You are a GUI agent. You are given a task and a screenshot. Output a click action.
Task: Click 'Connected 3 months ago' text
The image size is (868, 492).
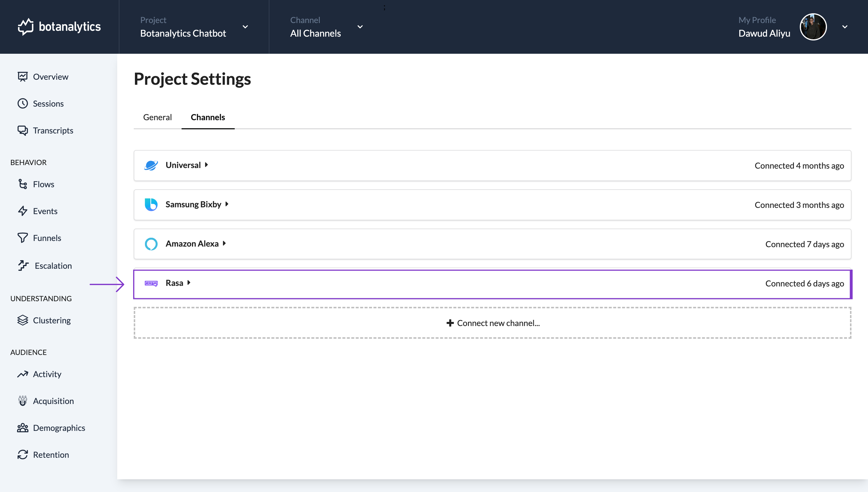tap(799, 205)
